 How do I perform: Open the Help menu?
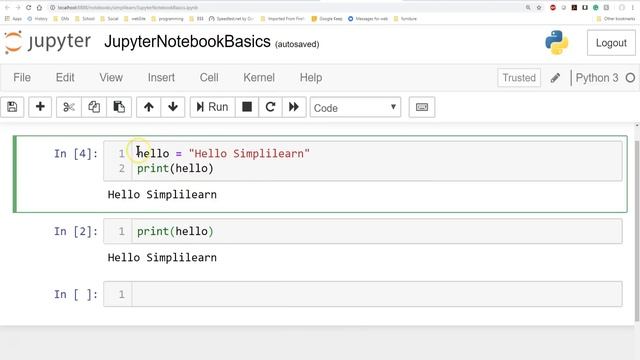coord(311,78)
